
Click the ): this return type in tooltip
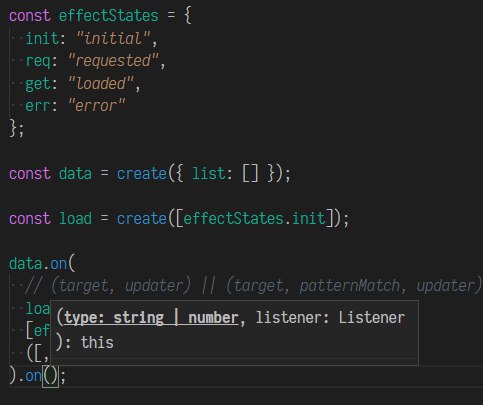click(85, 342)
